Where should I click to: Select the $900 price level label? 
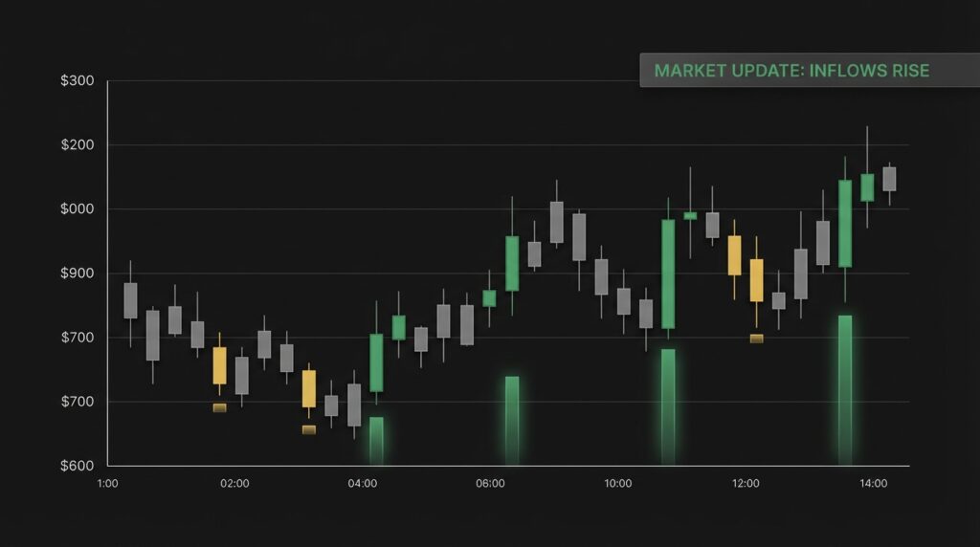[77, 273]
